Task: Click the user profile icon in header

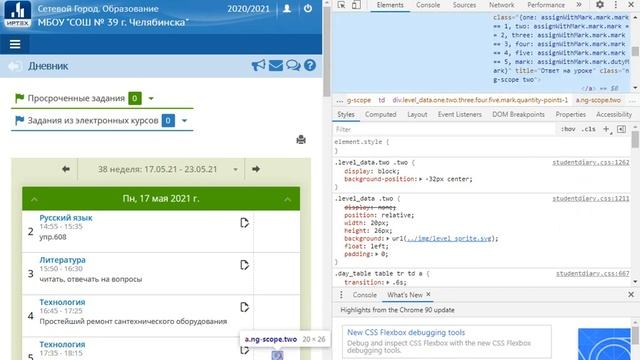Action: tap(287, 9)
